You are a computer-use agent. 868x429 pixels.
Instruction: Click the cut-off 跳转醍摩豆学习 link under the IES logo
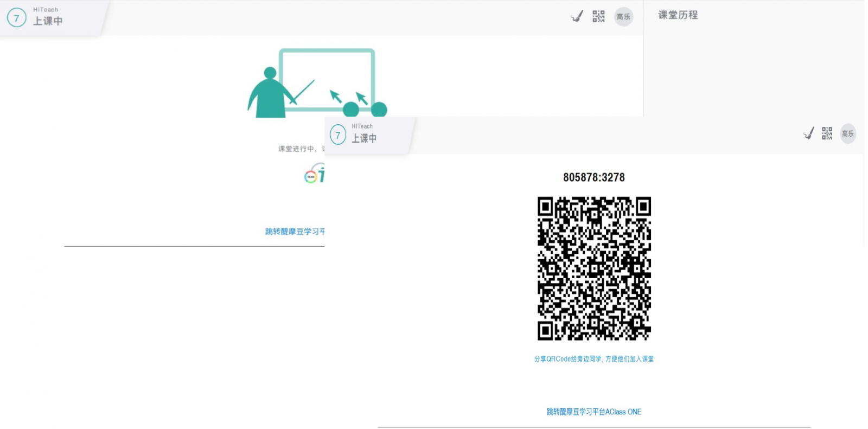coord(295,232)
